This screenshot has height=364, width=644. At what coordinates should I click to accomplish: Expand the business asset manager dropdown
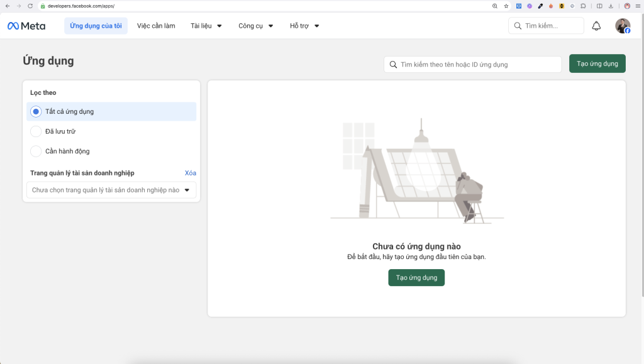(x=111, y=190)
